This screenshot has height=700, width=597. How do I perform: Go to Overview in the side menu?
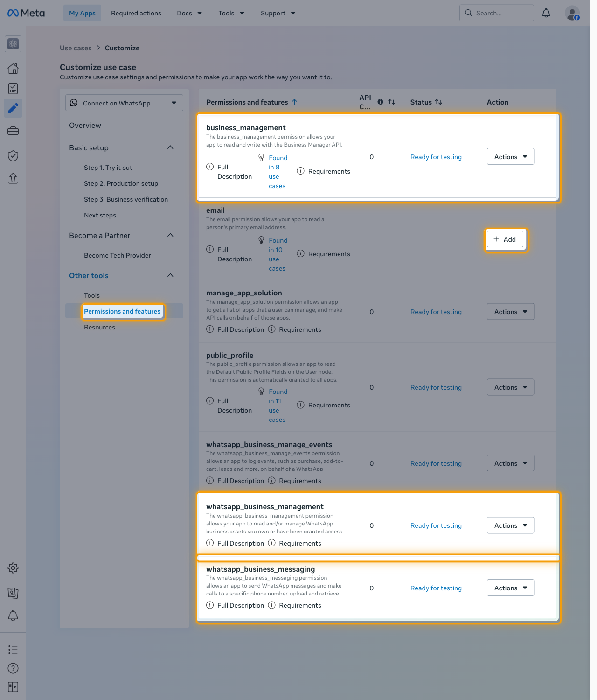tap(85, 125)
